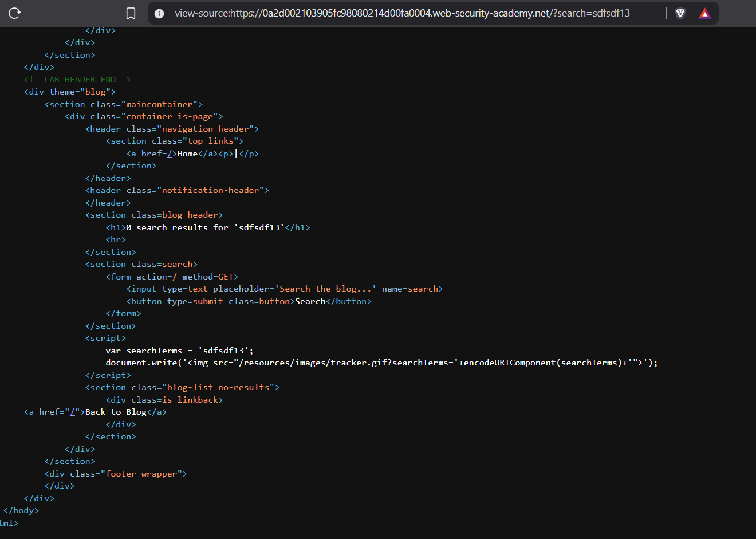Screen dimensions: 756x539
Task: Click the section class=blog-header line
Action: click(154, 215)
